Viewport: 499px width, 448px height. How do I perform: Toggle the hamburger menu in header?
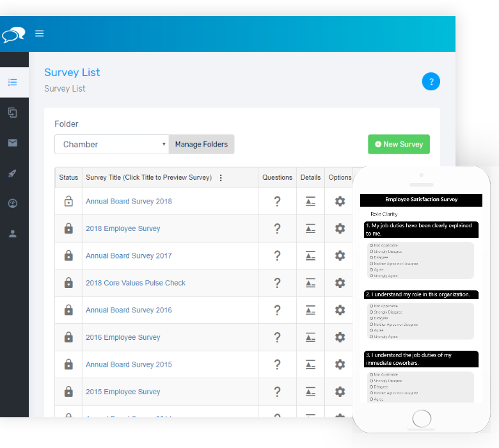pyautogui.click(x=40, y=33)
